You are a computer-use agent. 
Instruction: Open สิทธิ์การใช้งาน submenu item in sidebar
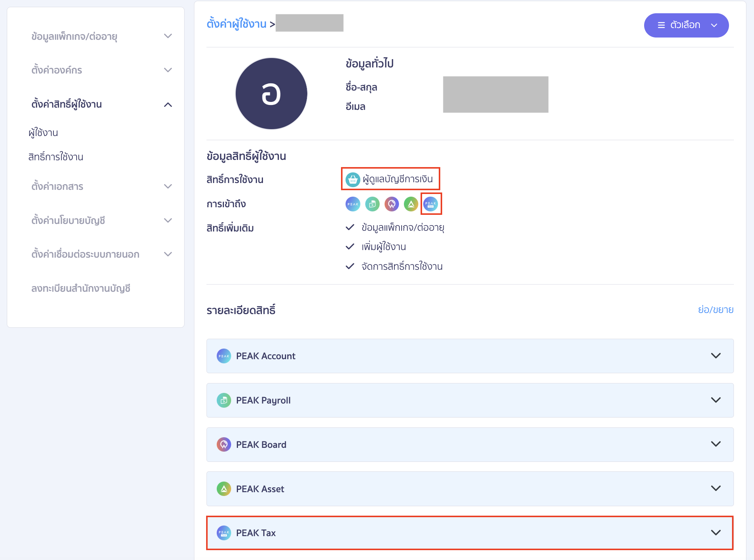tap(56, 157)
